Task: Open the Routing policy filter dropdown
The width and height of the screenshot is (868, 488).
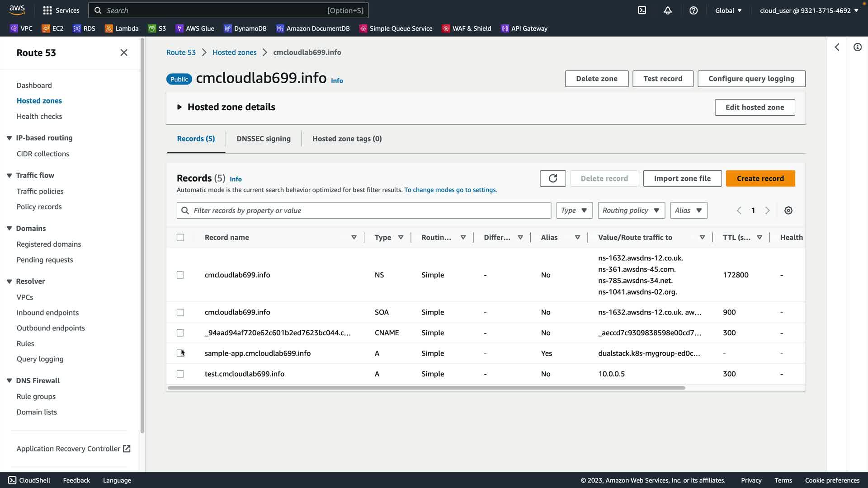Action: point(631,211)
